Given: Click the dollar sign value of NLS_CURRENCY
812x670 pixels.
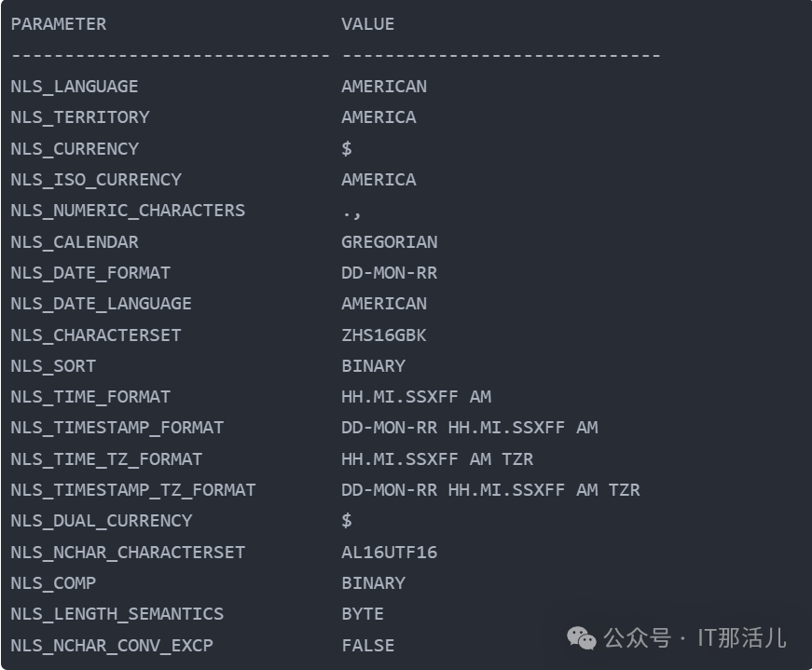Looking at the screenshot, I should click(x=347, y=148).
